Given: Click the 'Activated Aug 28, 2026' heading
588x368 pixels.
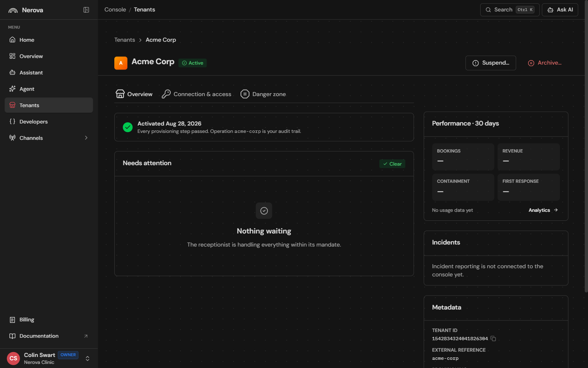Looking at the screenshot, I should [169, 123].
